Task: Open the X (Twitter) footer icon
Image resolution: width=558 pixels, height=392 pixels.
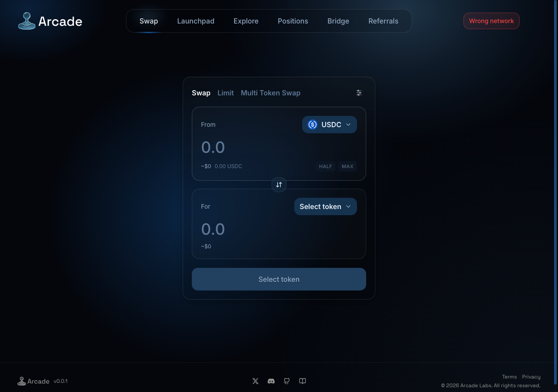Action: point(255,381)
